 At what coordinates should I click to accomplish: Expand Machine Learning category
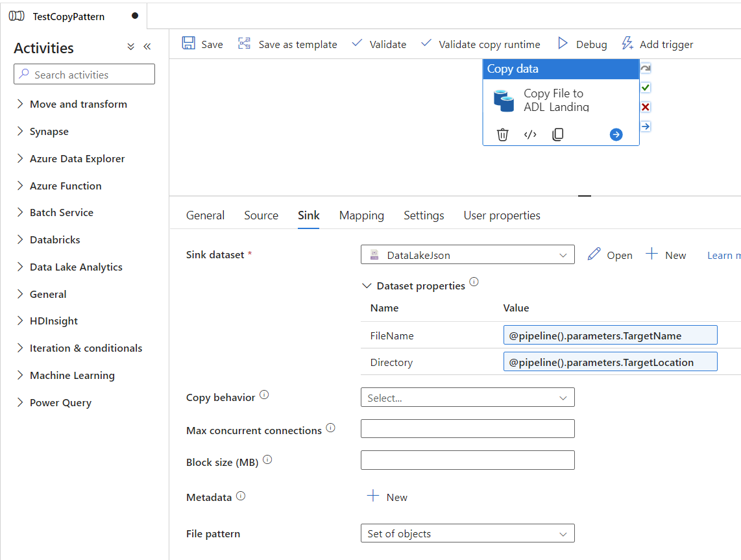point(20,375)
